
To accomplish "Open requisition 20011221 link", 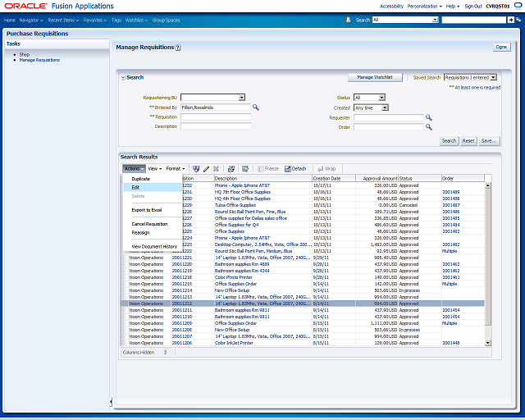I will point(182,258).
